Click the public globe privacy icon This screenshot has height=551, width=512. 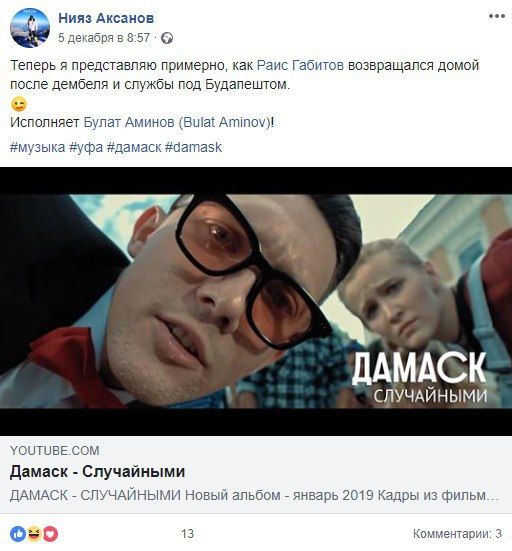tap(167, 38)
